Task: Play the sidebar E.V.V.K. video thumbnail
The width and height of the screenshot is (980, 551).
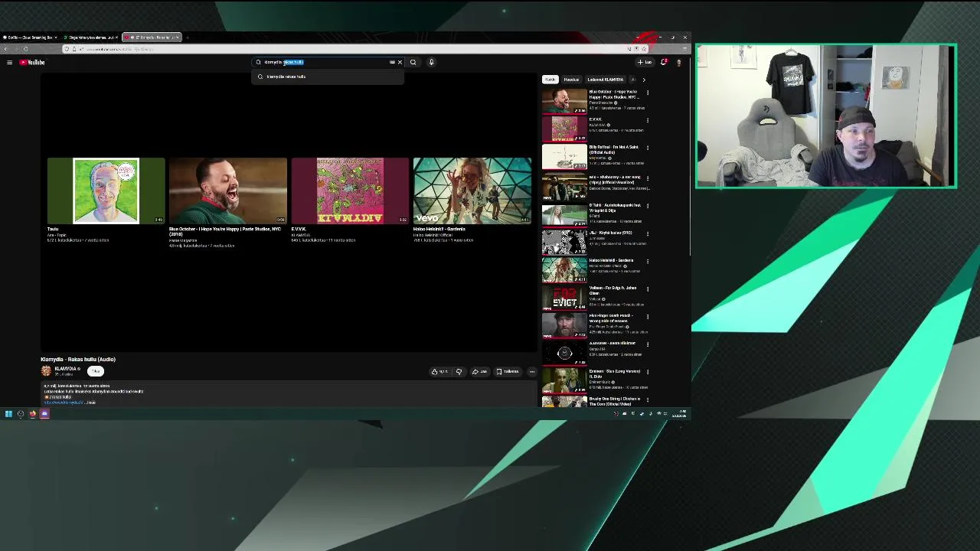Action: pos(564,129)
